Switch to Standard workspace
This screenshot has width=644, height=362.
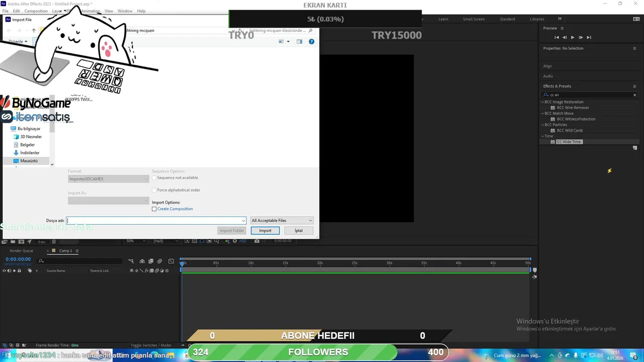(507, 19)
